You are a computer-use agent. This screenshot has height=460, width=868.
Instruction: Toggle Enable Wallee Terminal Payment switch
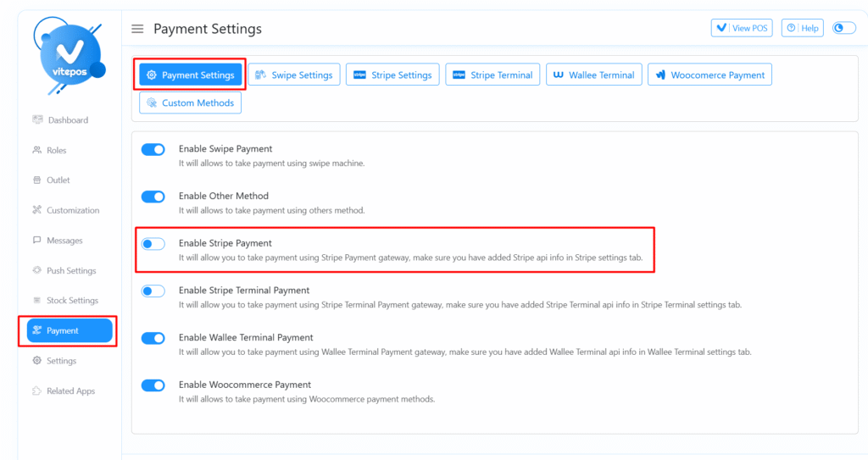(153, 338)
